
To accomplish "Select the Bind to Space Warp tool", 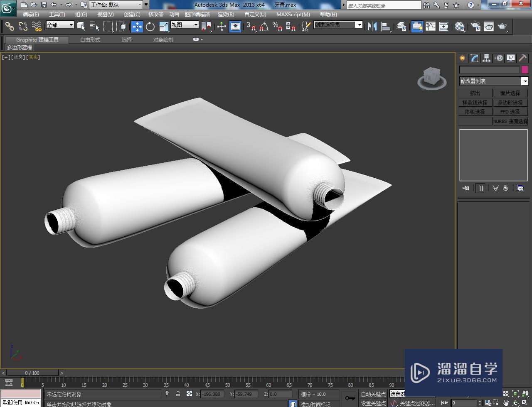I will [x=37, y=27].
